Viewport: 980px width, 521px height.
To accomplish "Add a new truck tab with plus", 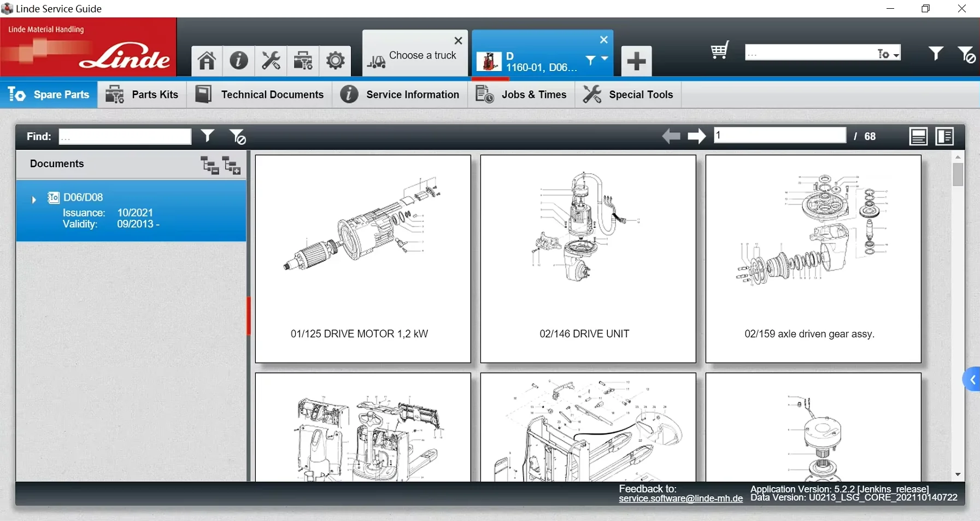I will click(x=636, y=61).
